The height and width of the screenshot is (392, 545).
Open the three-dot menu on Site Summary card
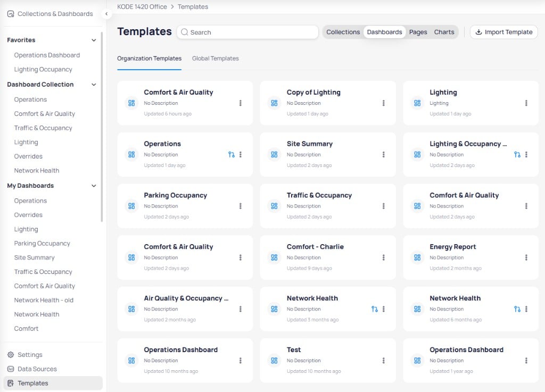coord(383,154)
